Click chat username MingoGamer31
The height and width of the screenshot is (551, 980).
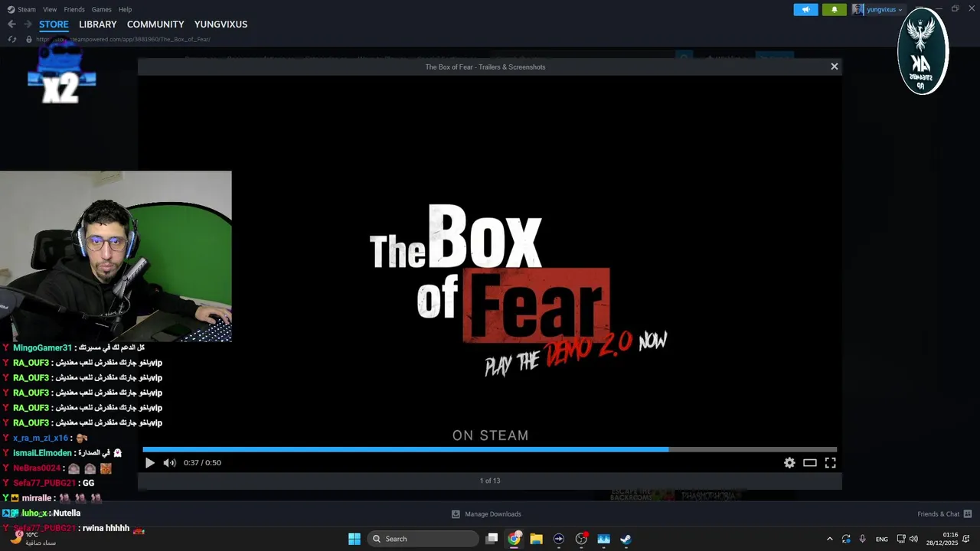pyautogui.click(x=42, y=347)
